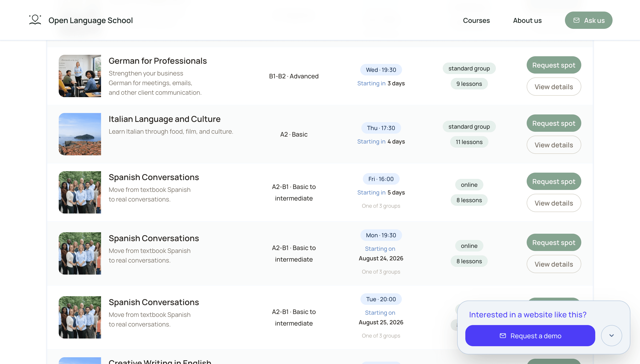640x364 pixels.
Task: View details for Fri 16:00 Spanish Conversations
Action: click(x=554, y=203)
